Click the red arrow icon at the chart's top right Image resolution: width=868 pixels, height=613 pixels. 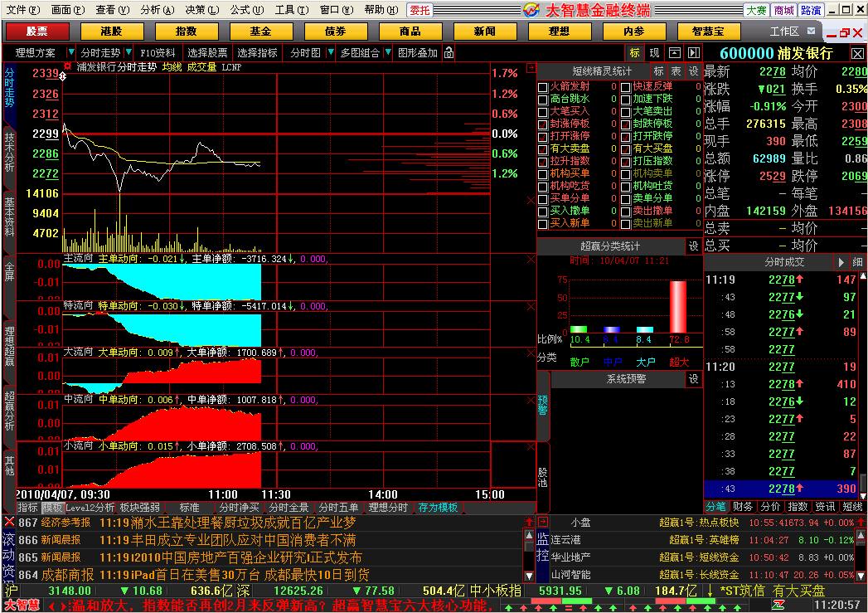[x=531, y=67]
